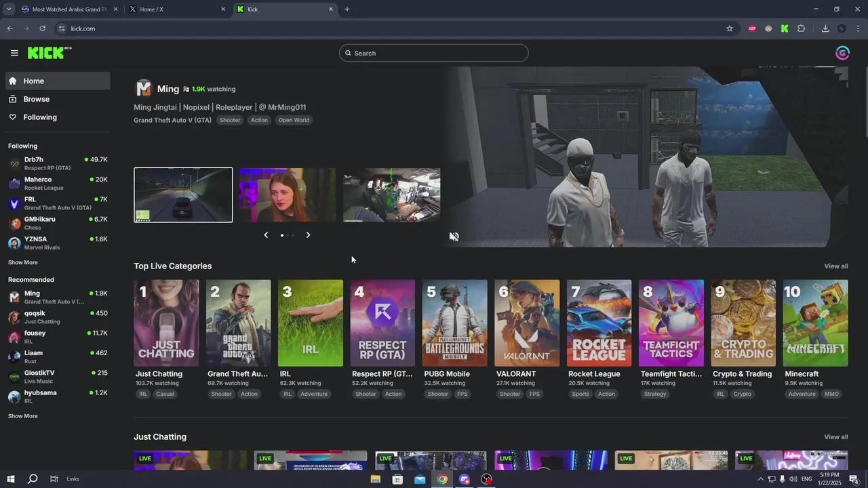
Task: Bookmark this page with star icon
Action: point(730,28)
